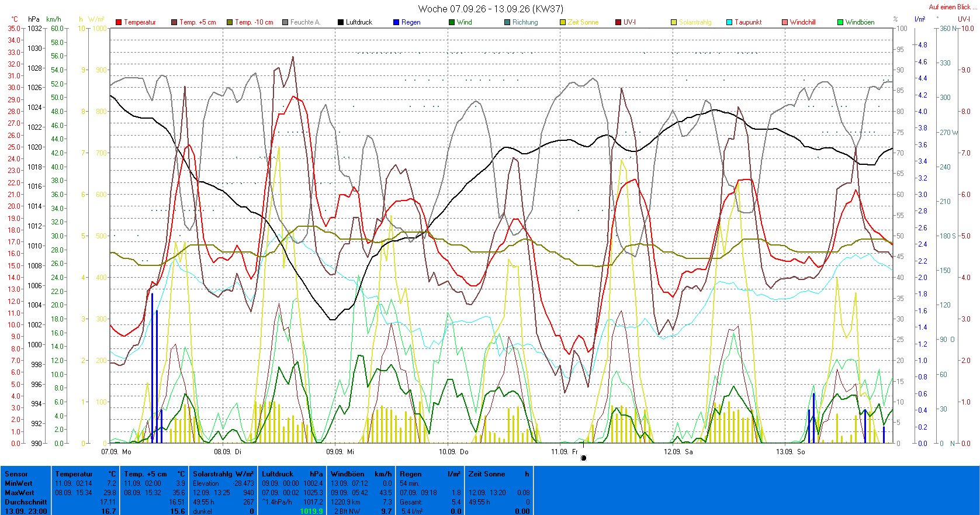980x515 pixels.
Task: Click the "Windböen" legend label
Action: point(860,22)
